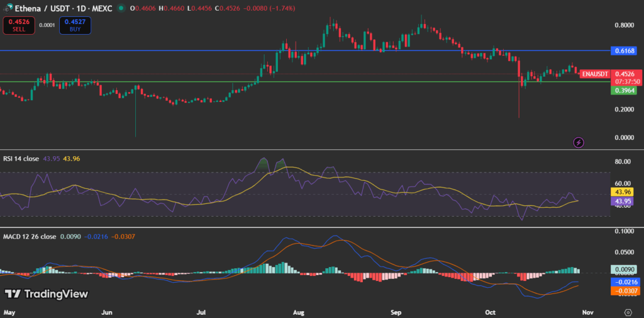Click the TradingView logo
Viewport: 644px width, 318px height.
pos(47,294)
